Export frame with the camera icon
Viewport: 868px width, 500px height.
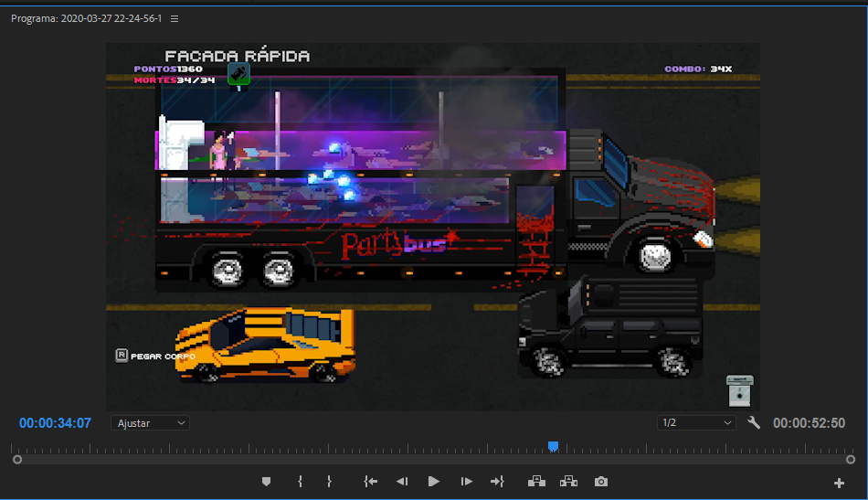(x=601, y=482)
